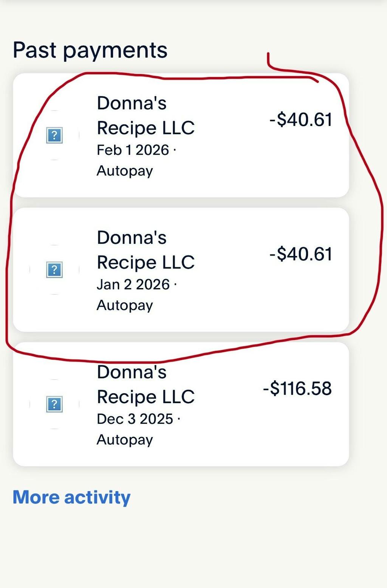387x588 pixels.
Task: Select the Donna's Recipe LLC name on the Dec 3 payment
Action: tap(146, 384)
